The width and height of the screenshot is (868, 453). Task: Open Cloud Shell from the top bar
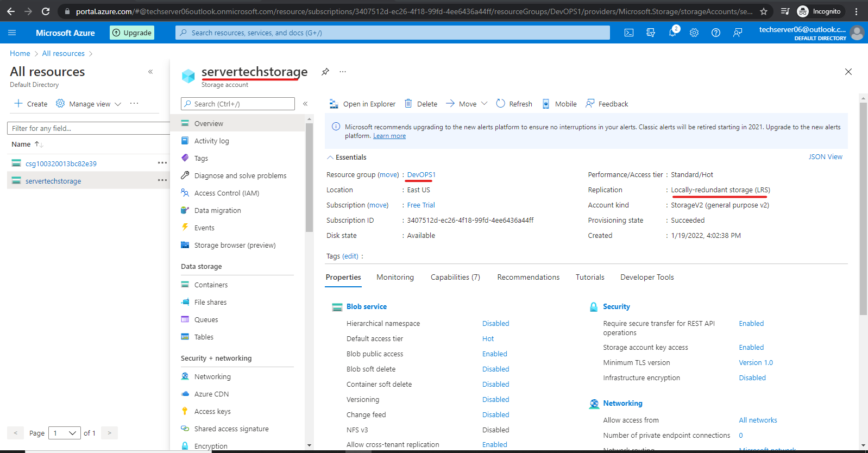(x=629, y=33)
